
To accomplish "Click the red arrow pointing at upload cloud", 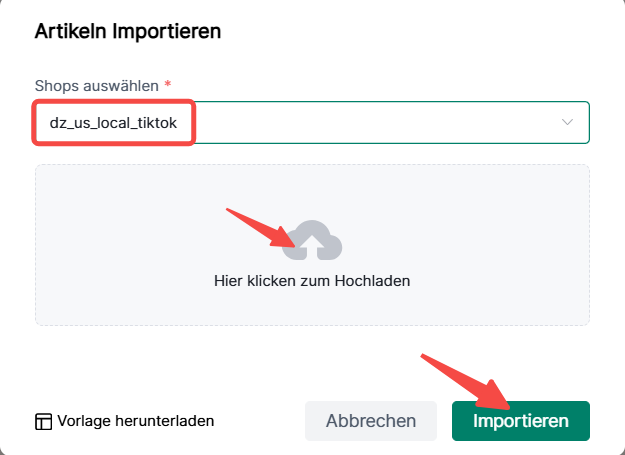I will [258, 226].
